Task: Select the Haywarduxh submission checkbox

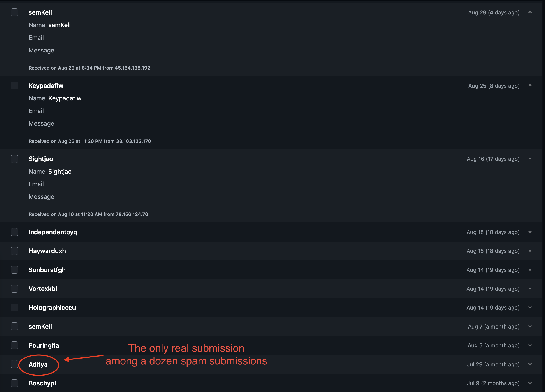Action: (x=14, y=251)
